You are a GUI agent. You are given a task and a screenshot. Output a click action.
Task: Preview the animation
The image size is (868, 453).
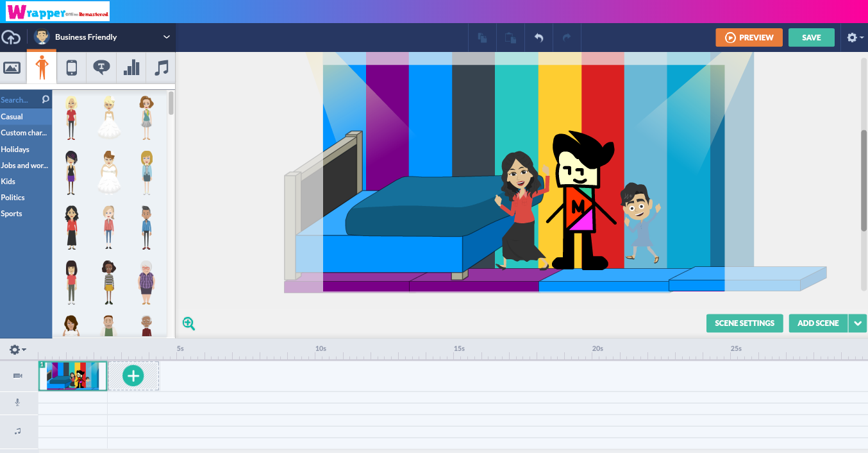pyautogui.click(x=749, y=37)
